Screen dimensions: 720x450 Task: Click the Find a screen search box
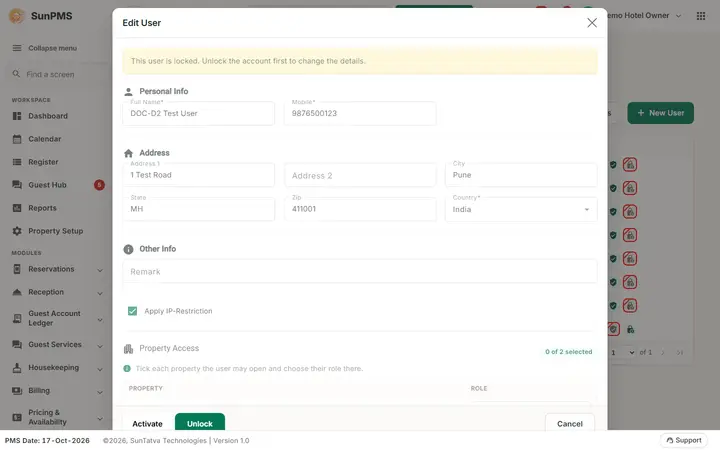(57, 74)
